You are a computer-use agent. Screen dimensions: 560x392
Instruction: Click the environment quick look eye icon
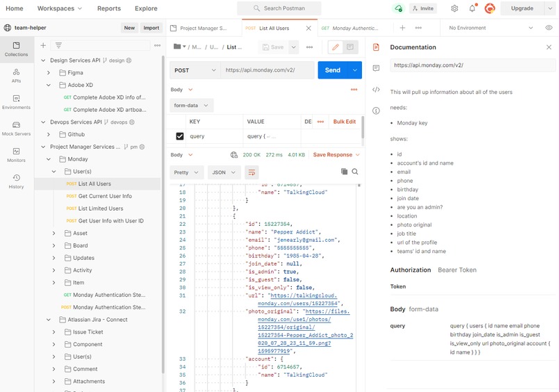549,28
